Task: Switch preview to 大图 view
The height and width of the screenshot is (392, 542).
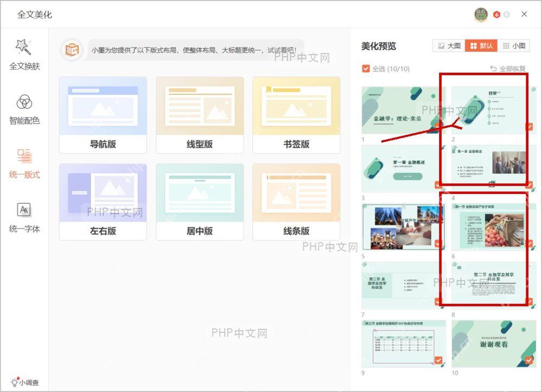Action: pyautogui.click(x=449, y=45)
